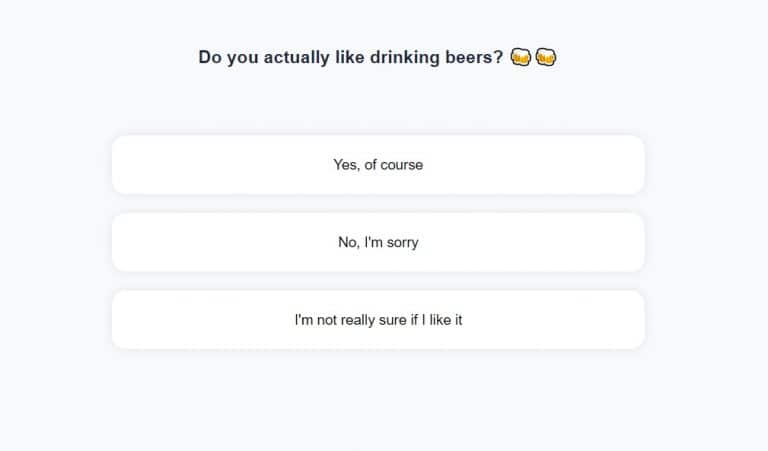768x451 pixels.
Task: Click the middle answer card
Action: 378,242
